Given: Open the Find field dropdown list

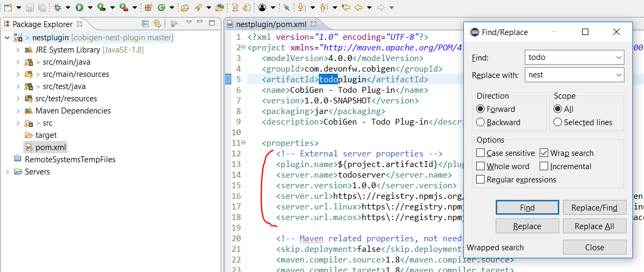Looking at the screenshot, I should [x=619, y=57].
